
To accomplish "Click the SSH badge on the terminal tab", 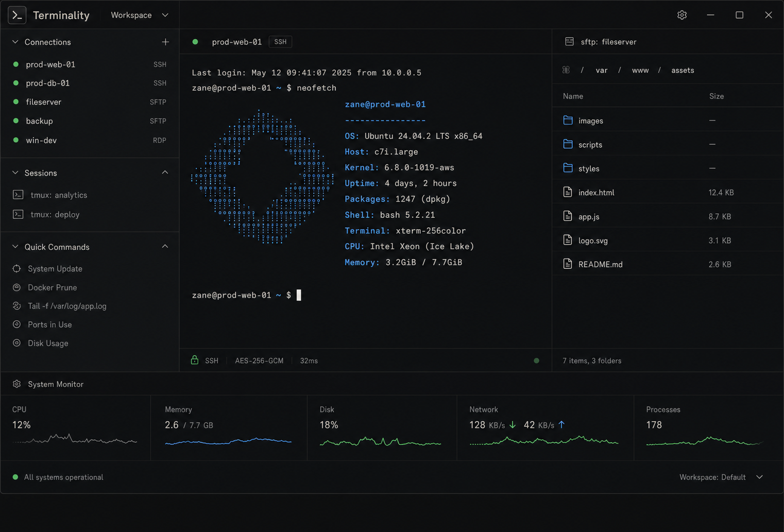I will pyautogui.click(x=280, y=42).
